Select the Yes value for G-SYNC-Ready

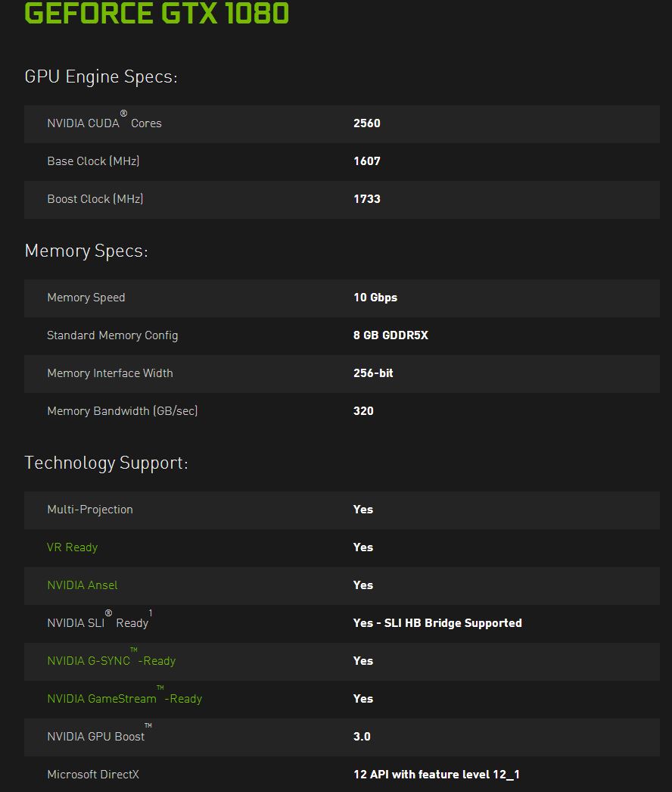pos(363,661)
